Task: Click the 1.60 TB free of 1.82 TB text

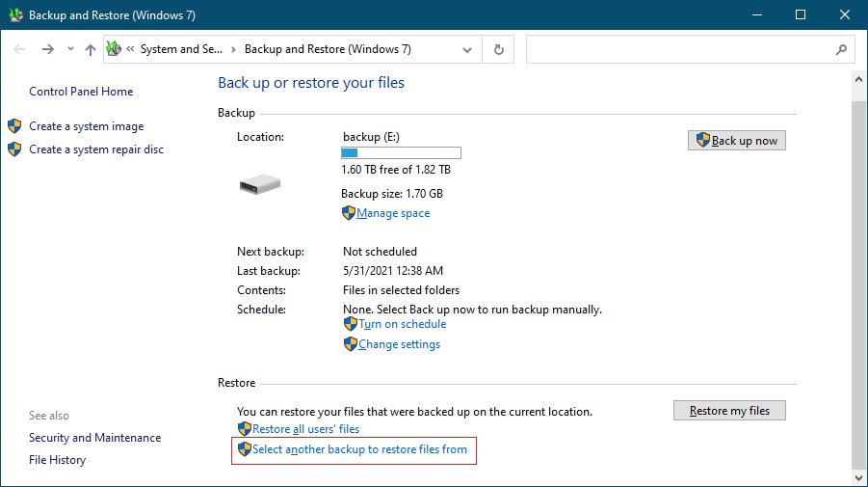Action: [396, 170]
